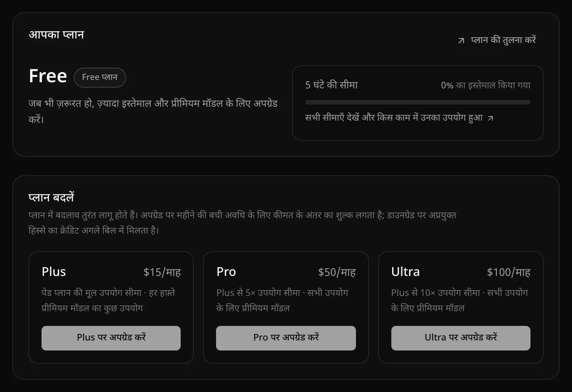Click the arrow icon beside प्लान की तुलना करें
572x392 pixels.
[461, 41]
